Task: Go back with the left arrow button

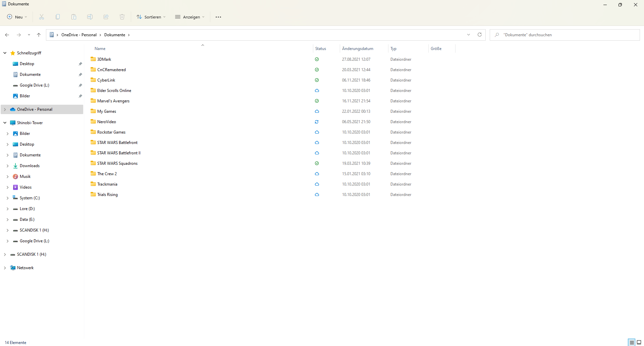Action: point(7,35)
